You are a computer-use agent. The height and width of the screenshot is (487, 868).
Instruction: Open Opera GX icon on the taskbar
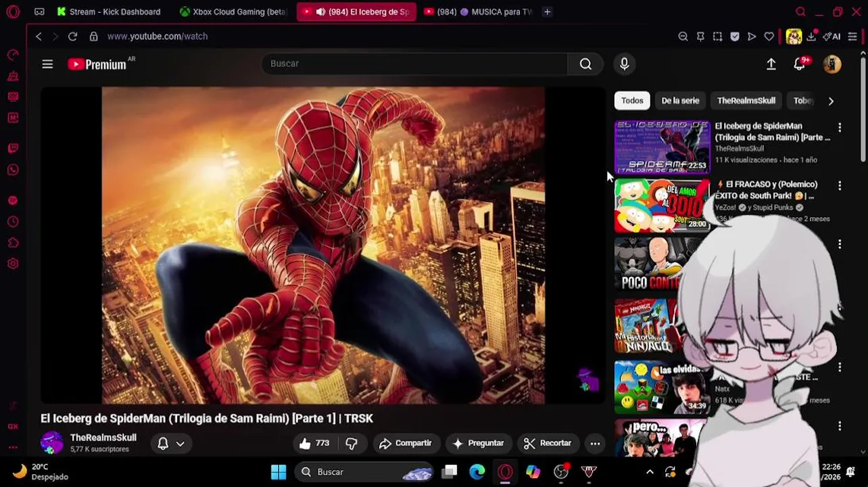(x=505, y=471)
